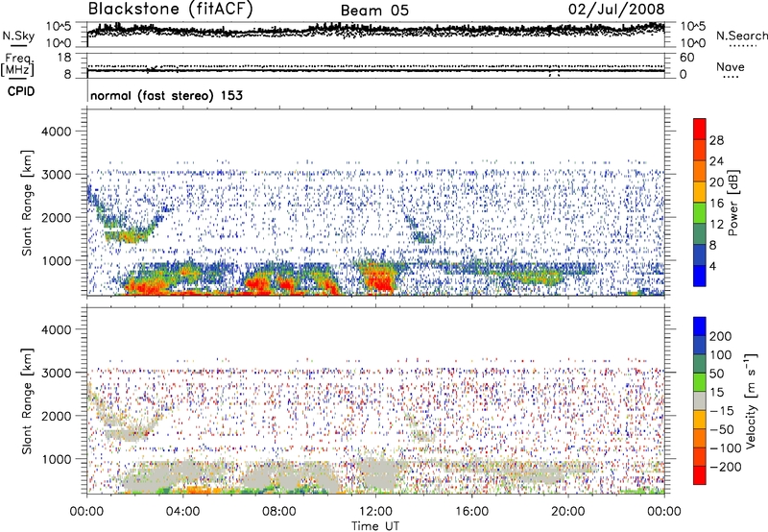Click the 'Blackstone (fitACF)' plot title

[x=170, y=9]
